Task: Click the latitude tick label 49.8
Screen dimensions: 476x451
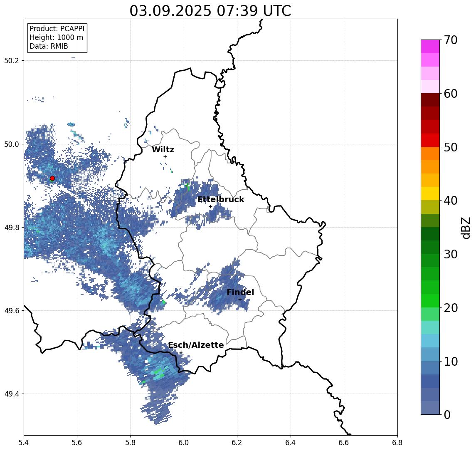Action: [12, 227]
